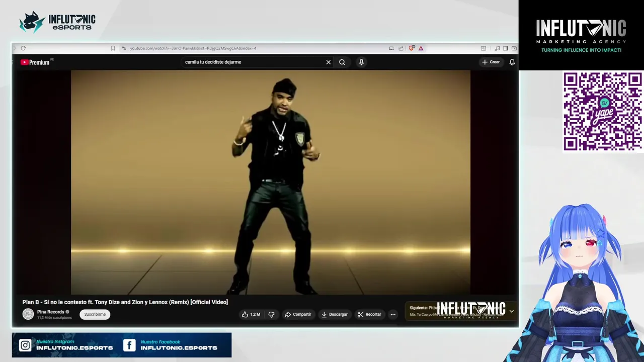The image size is (644, 362).
Task: Click the cast/screen icon in the address bar
Action: coord(391,48)
